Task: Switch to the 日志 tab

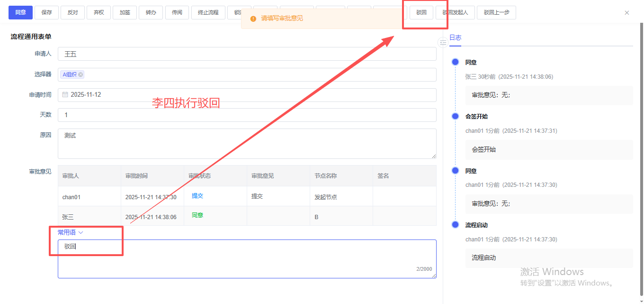Action: (455, 37)
